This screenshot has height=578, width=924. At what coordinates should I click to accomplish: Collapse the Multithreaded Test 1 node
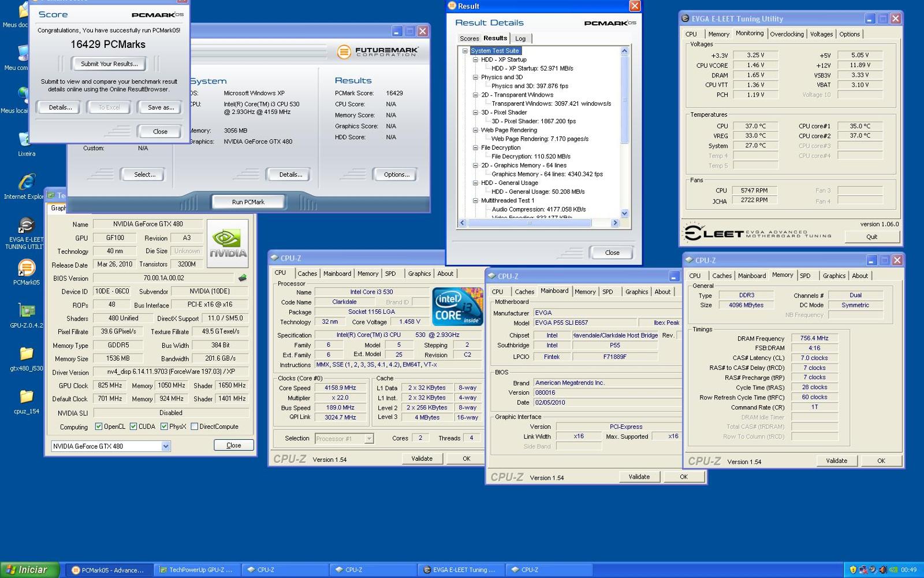(475, 201)
